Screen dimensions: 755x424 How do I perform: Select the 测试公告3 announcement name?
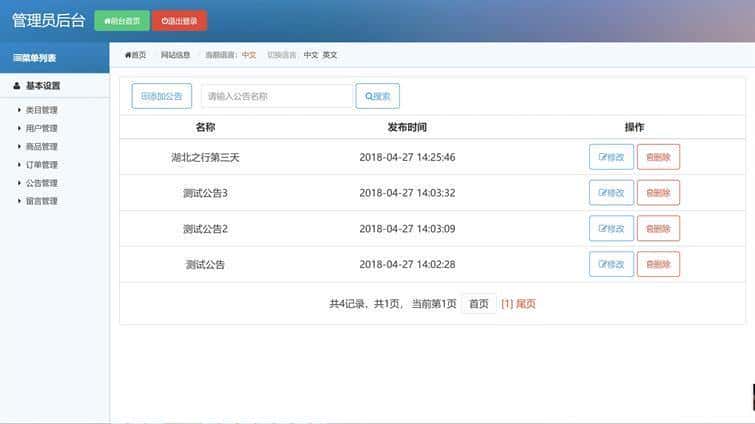click(206, 193)
